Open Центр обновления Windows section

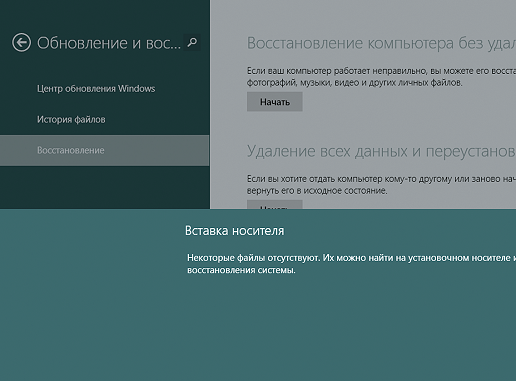(x=96, y=89)
